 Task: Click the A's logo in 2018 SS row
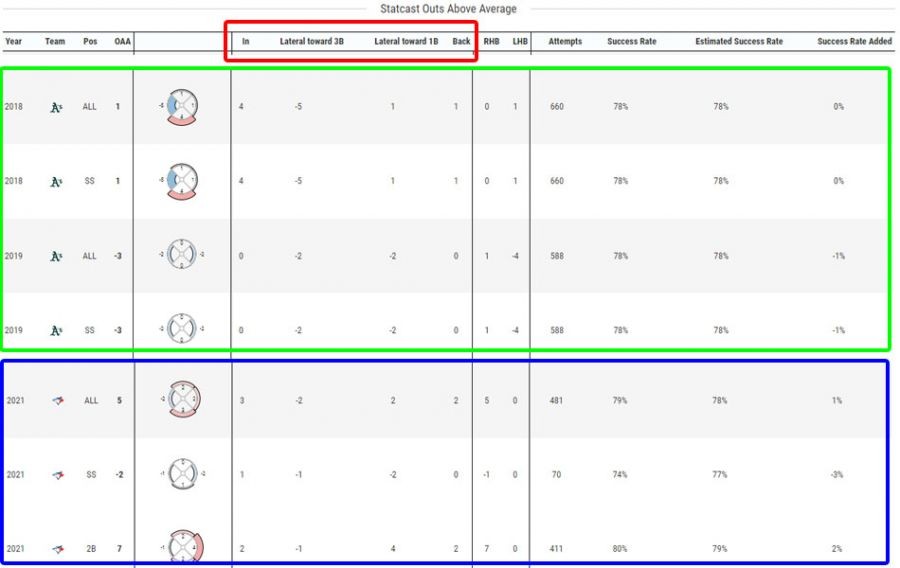(56, 181)
